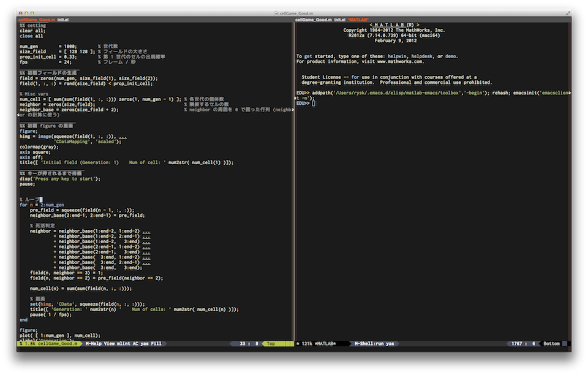Click the M-Shell:run mode indicator
The width and height of the screenshot is (588, 375).
click(x=369, y=344)
